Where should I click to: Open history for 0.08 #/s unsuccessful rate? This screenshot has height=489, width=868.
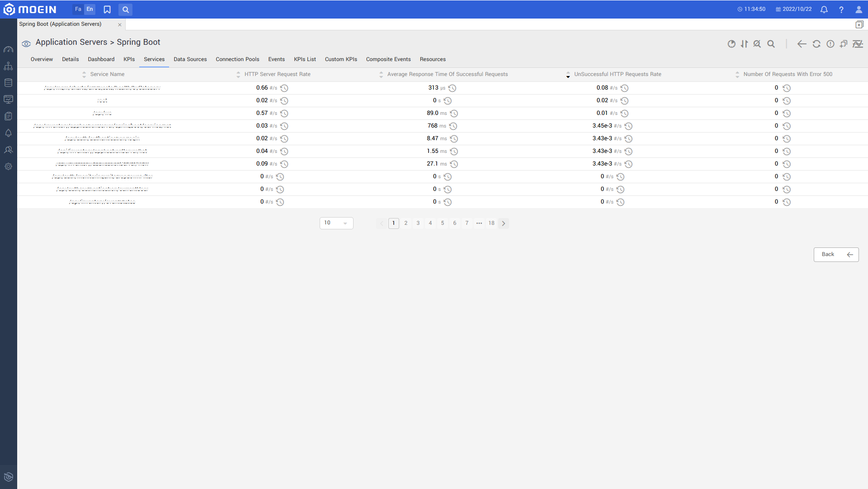(x=624, y=88)
